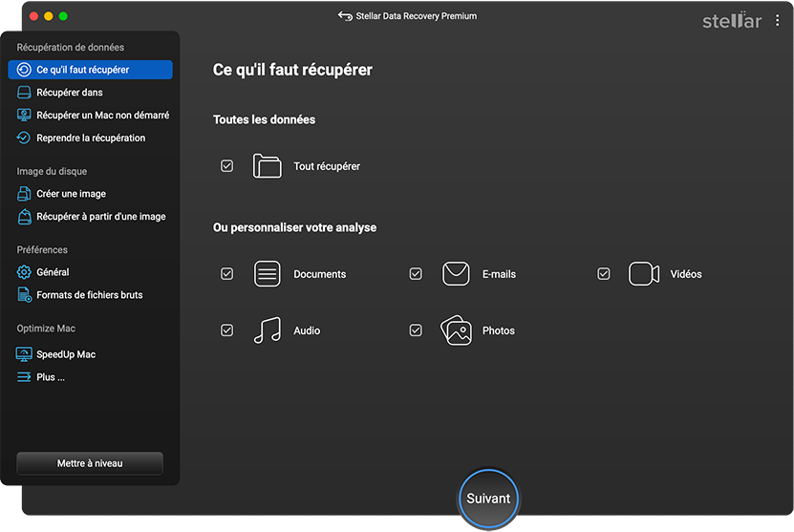Show more via 'Plus ...' label

(51, 377)
